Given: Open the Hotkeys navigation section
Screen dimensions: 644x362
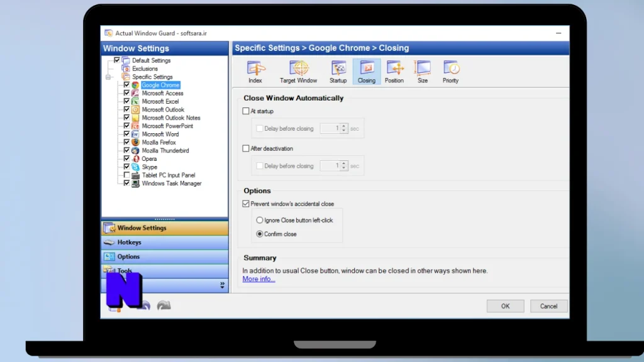Looking at the screenshot, I should (x=165, y=242).
